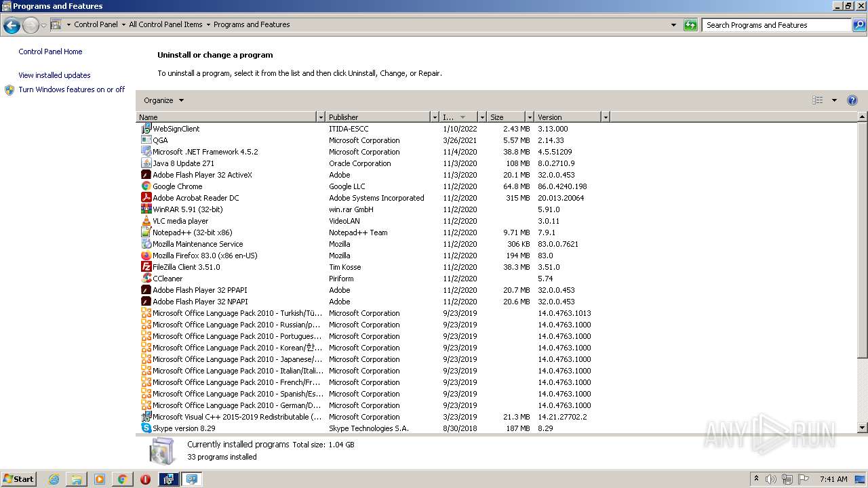Click the Microsoft Visual C++ Redistributable icon
The height and width of the screenshot is (488, 868).
(x=146, y=417)
